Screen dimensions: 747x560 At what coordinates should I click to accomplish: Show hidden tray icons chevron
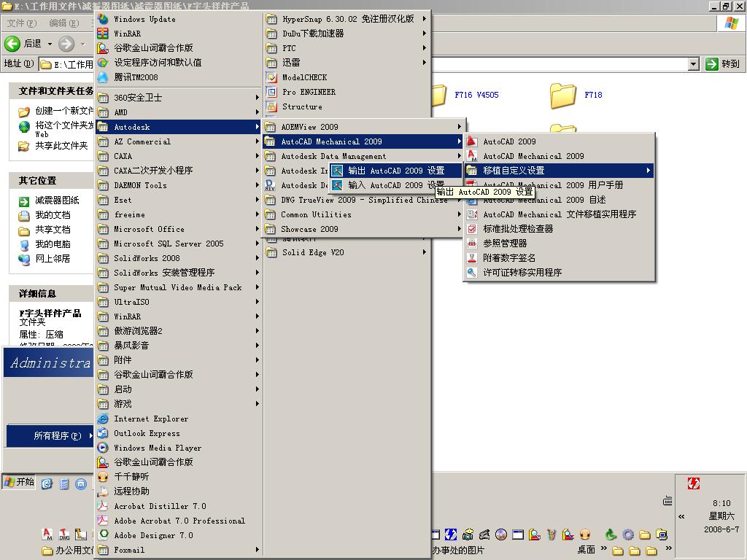[682, 516]
